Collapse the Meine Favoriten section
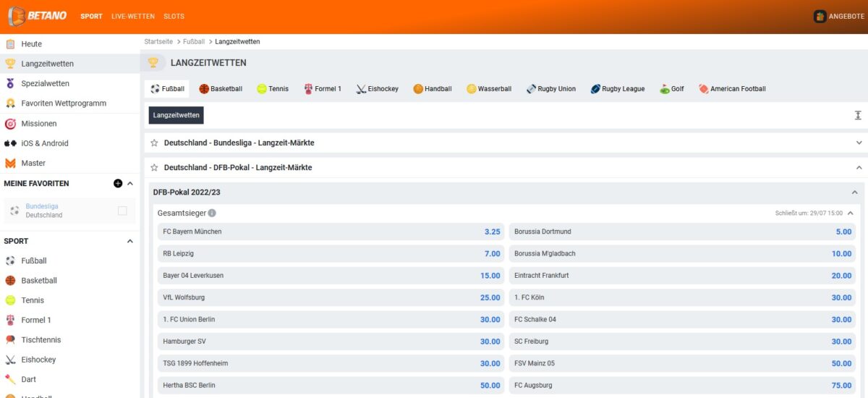Viewport: 868px width, 398px height. click(x=130, y=184)
